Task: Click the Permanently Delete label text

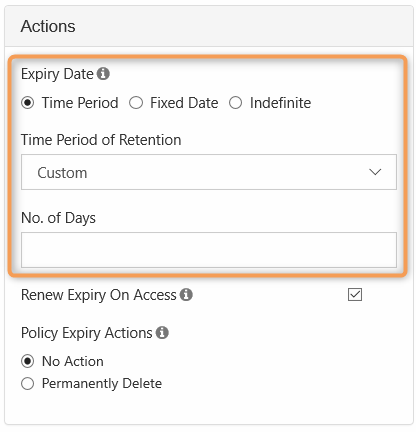Action: (102, 384)
